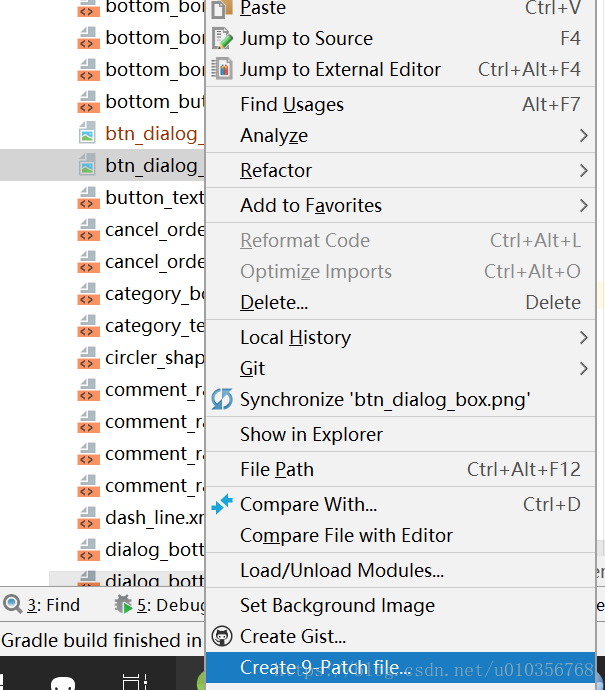Screen dimensions: 605x690
Task: Click the image icon of selected btn_dialog file
Action: (x=87, y=165)
